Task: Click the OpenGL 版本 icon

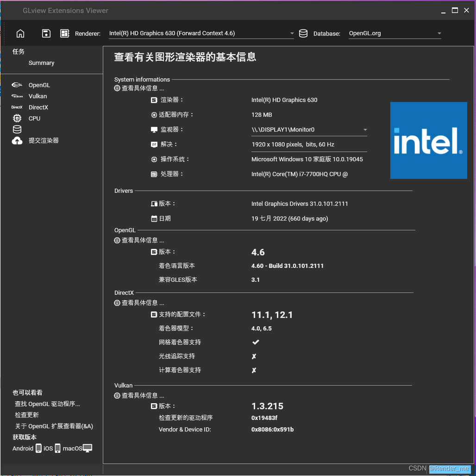Action: point(154,252)
